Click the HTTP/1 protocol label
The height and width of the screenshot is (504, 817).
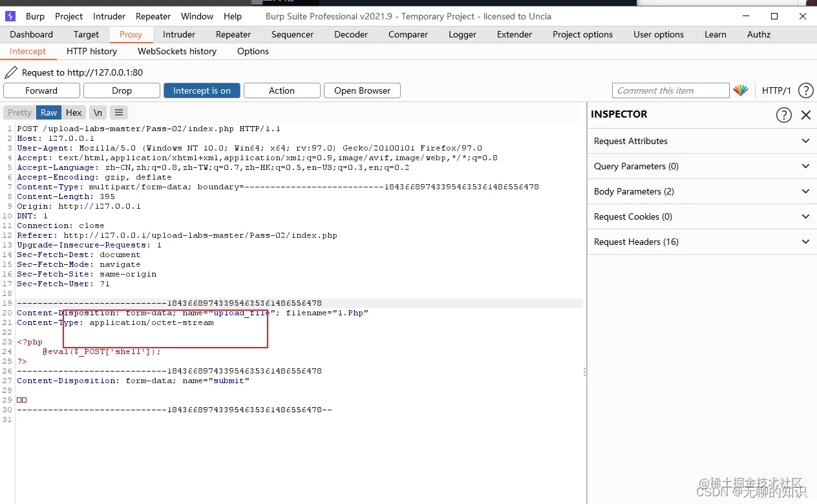pos(776,90)
